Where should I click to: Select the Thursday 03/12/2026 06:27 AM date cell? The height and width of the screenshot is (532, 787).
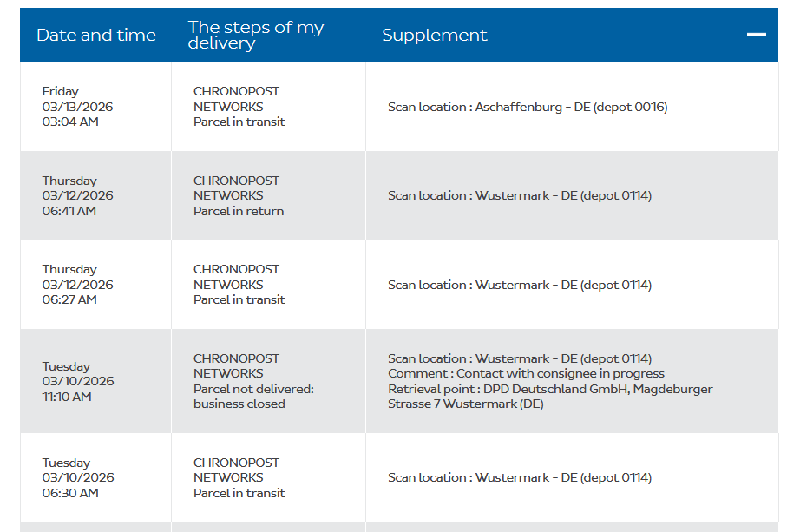point(77,285)
